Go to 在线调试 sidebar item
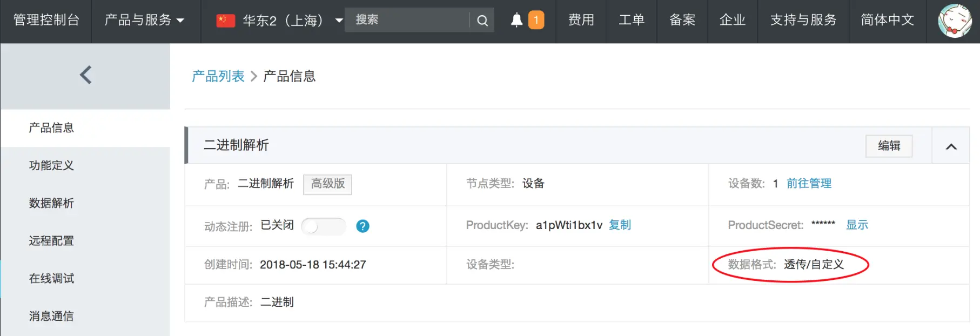Screen dimensions: 980x336 tap(51, 278)
